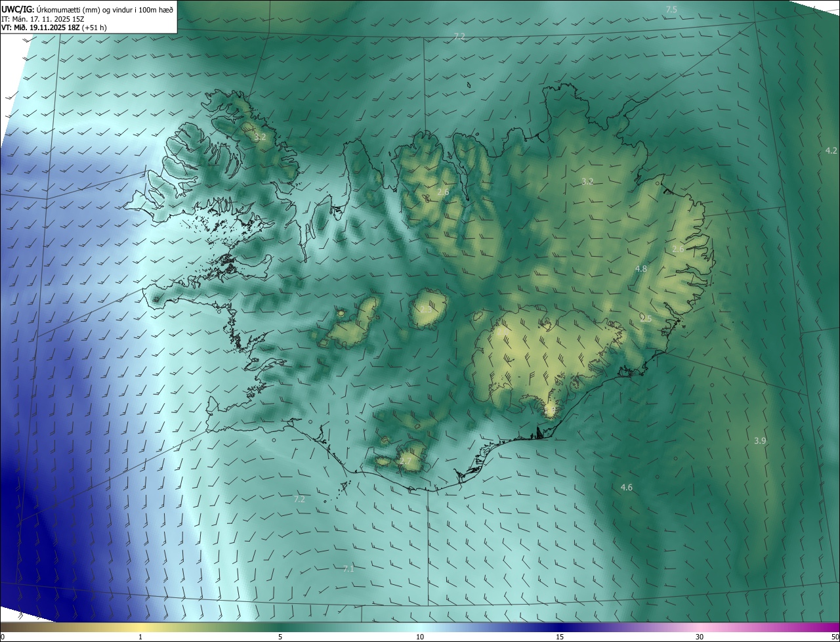Click the 4.2 value label on the map

[x=831, y=150]
